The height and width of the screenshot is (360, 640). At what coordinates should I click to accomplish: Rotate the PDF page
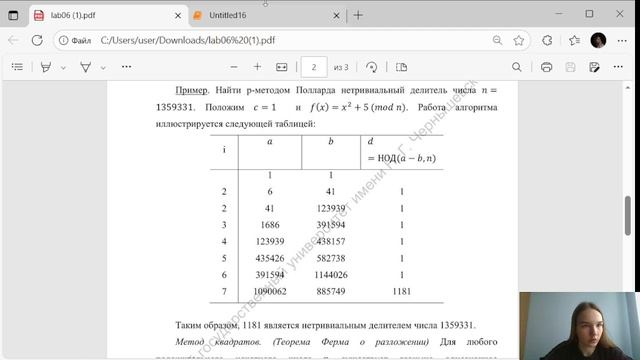(x=371, y=67)
